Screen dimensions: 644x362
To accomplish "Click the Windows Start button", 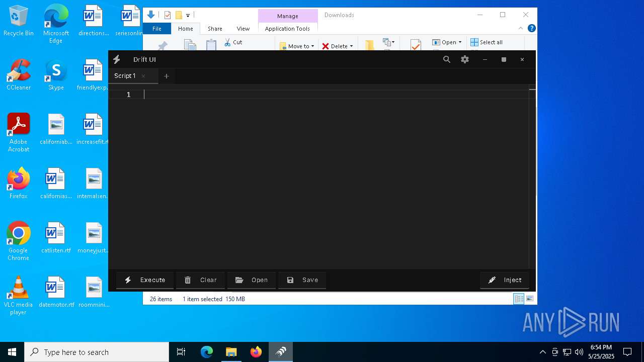I will coord(12,352).
